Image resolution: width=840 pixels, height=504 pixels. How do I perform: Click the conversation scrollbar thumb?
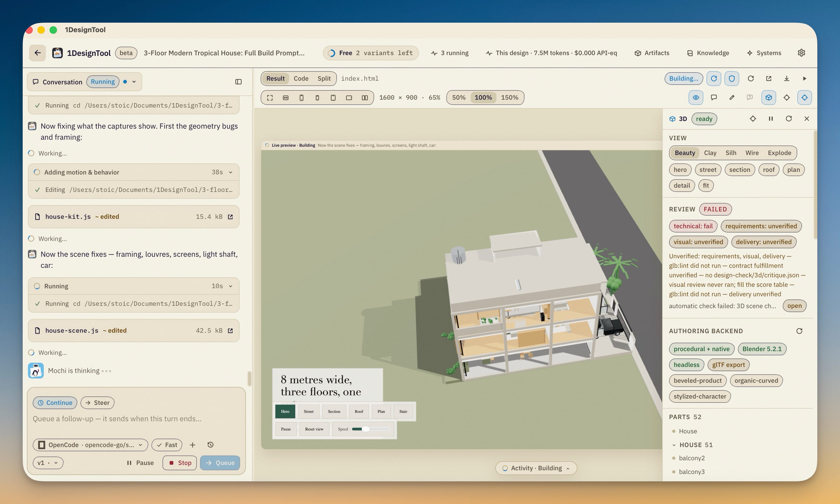coord(249,379)
